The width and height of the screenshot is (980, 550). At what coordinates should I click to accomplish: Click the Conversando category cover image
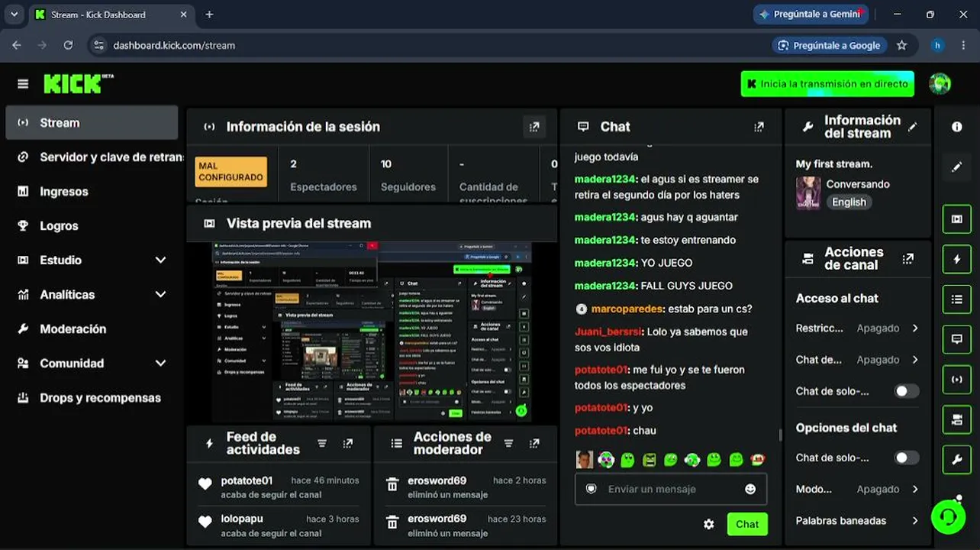808,193
